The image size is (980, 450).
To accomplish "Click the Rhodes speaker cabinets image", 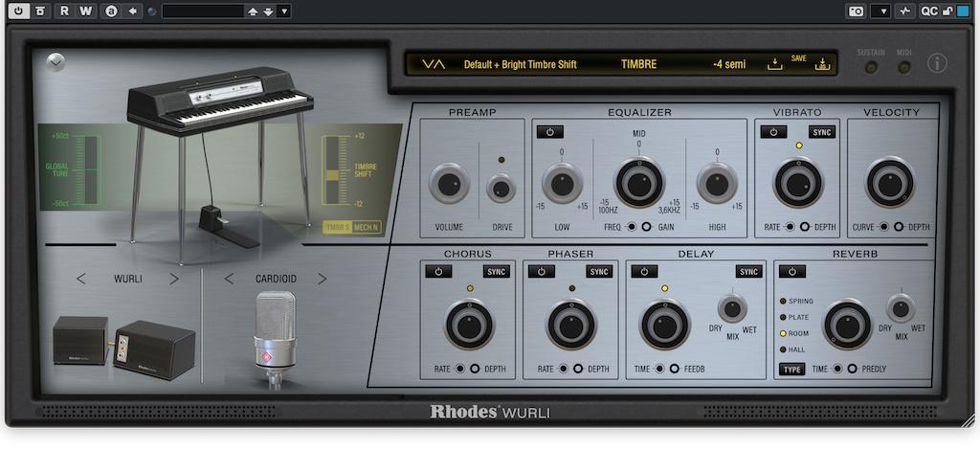I will [x=123, y=347].
